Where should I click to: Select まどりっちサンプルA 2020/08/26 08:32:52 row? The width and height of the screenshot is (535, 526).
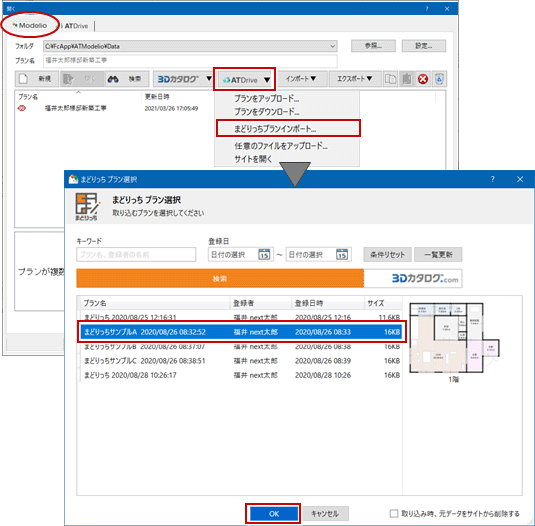point(241,332)
